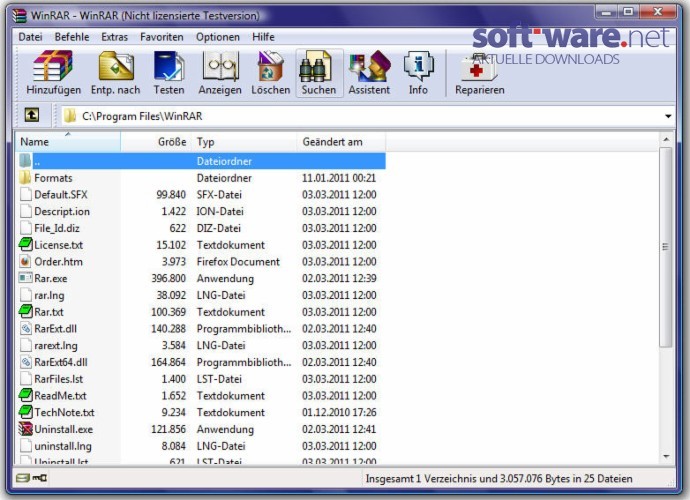Click the vertical scrollbar thumb
Screen dimensions: 690x500
pyautogui.click(x=666, y=247)
